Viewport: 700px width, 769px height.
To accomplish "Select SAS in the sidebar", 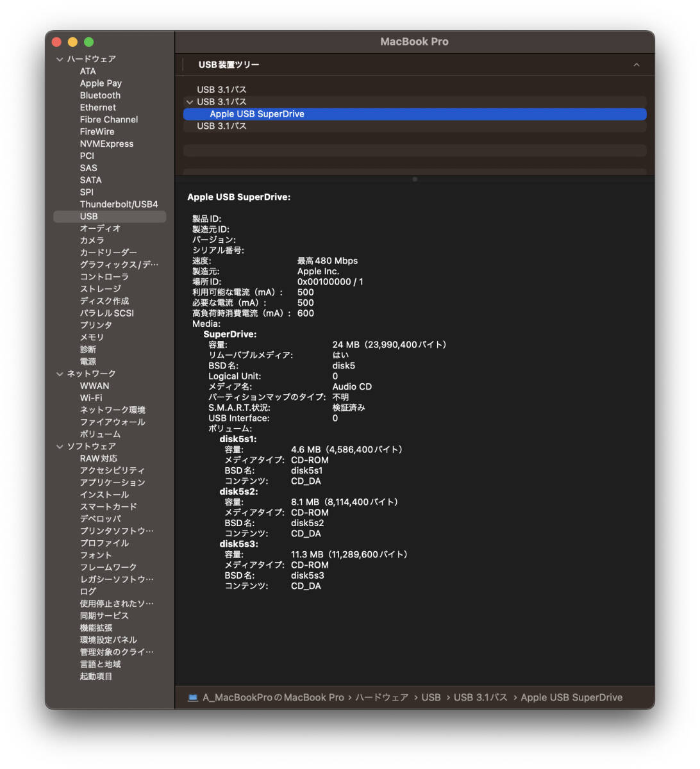I will coord(88,168).
